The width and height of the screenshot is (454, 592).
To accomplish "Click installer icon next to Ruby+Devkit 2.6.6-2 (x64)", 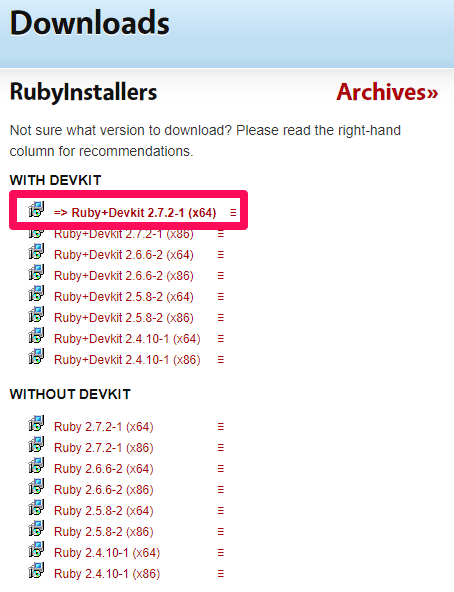I will point(36,251).
